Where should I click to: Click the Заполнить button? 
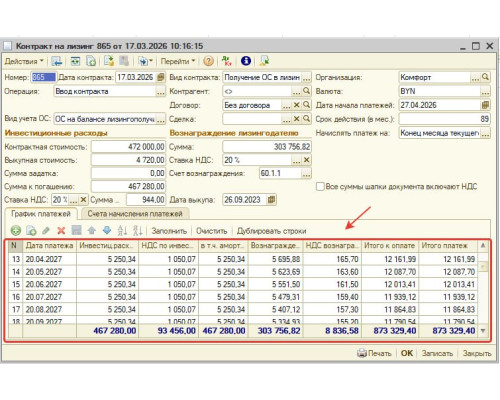(169, 231)
